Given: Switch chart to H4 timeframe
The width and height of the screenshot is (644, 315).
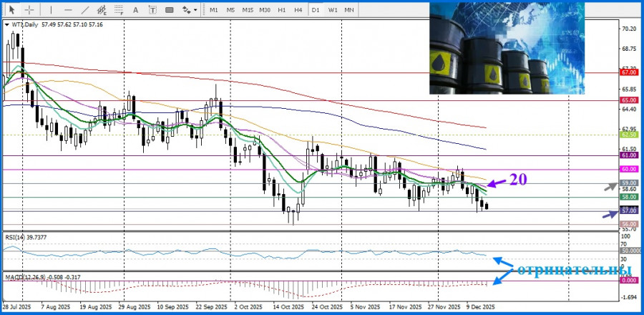Looking at the screenshot, I should click(x=298, y=9).
